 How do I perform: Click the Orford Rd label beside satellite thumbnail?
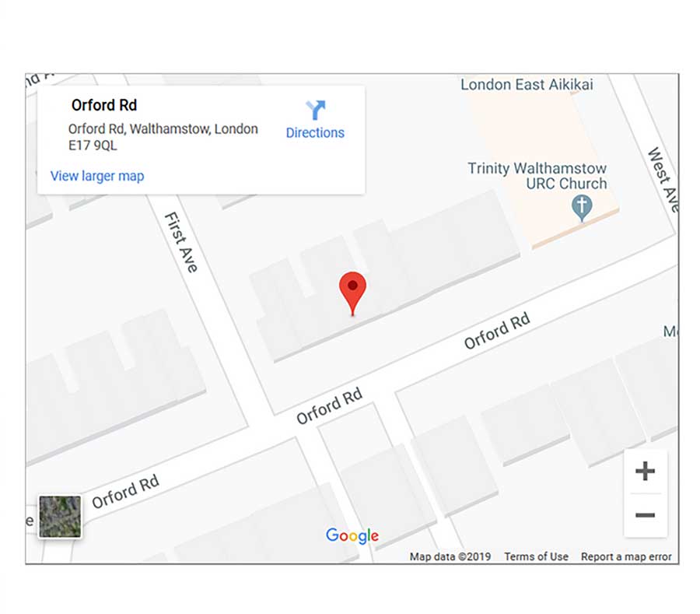click(125, 491)
